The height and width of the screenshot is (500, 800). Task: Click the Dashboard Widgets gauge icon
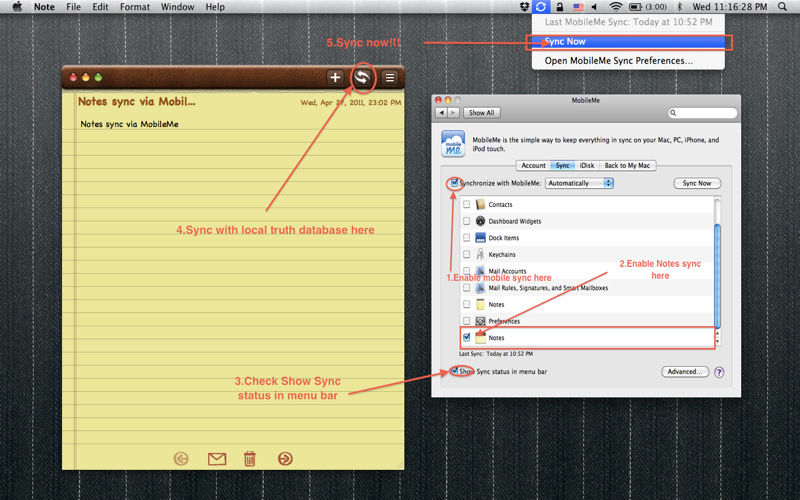pyautogui.click(x=480, y=221)
